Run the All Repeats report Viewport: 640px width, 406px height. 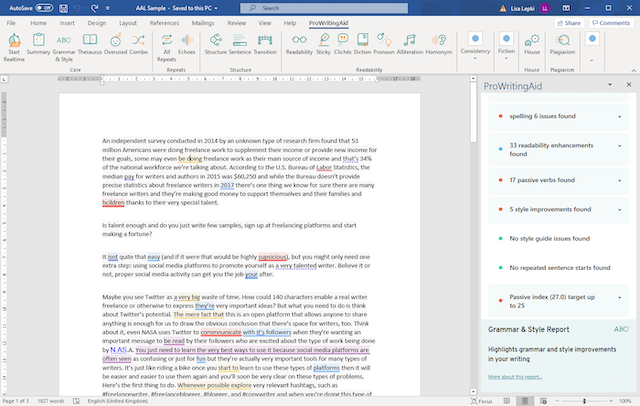click(x=167, y=48)
